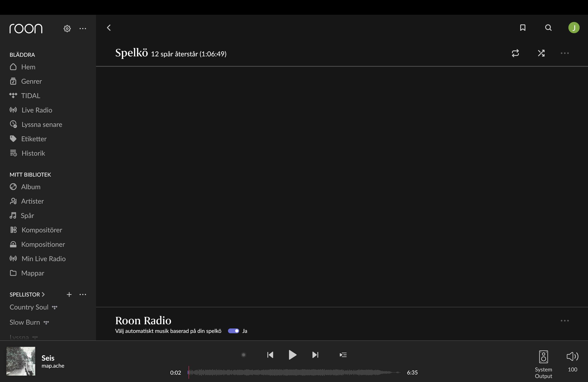588x382 pixels.
Task: Click the TIDAL logo icon
Action: (x=13, y=95)
